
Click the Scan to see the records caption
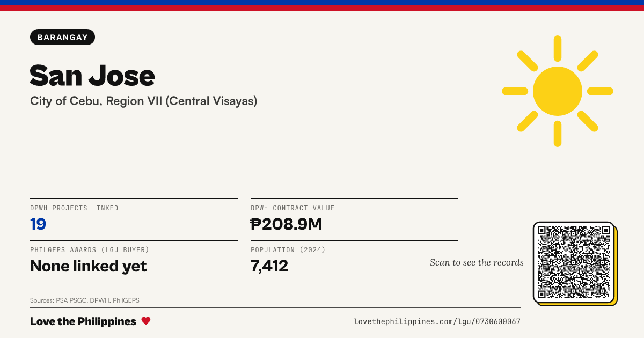pos(477,262)
